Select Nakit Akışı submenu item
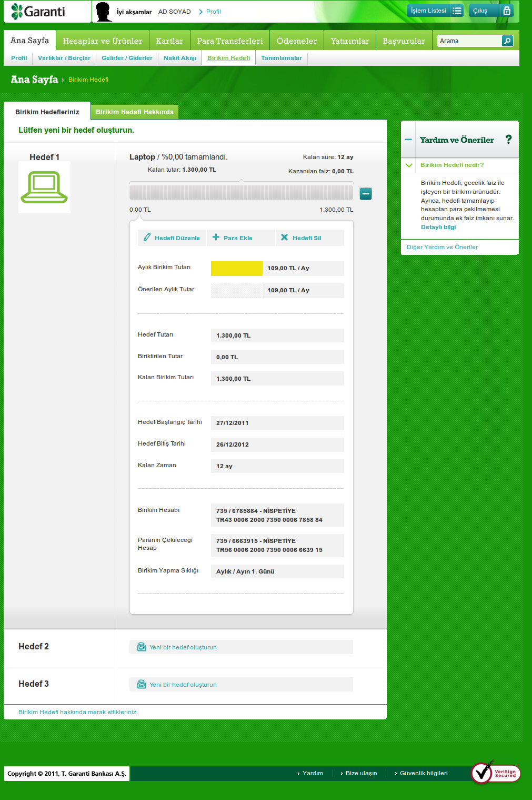This screenshot has height=800, width=532. pyautogui.click(x=180, y=58)
